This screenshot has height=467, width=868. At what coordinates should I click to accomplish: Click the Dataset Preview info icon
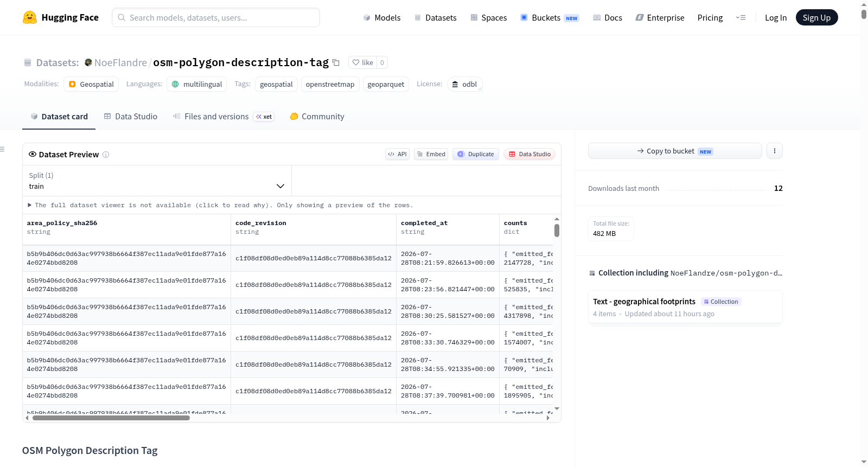pyautogui.click(x=106, y=155)
